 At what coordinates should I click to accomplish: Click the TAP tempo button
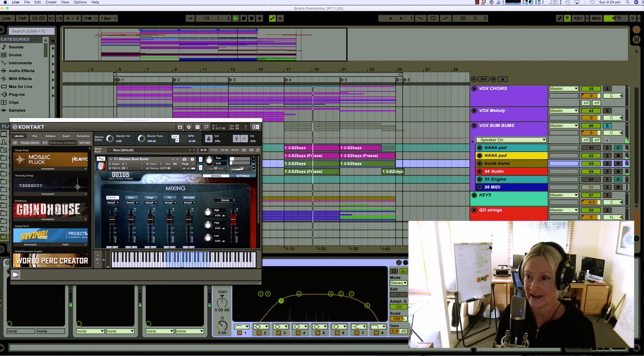22,18
